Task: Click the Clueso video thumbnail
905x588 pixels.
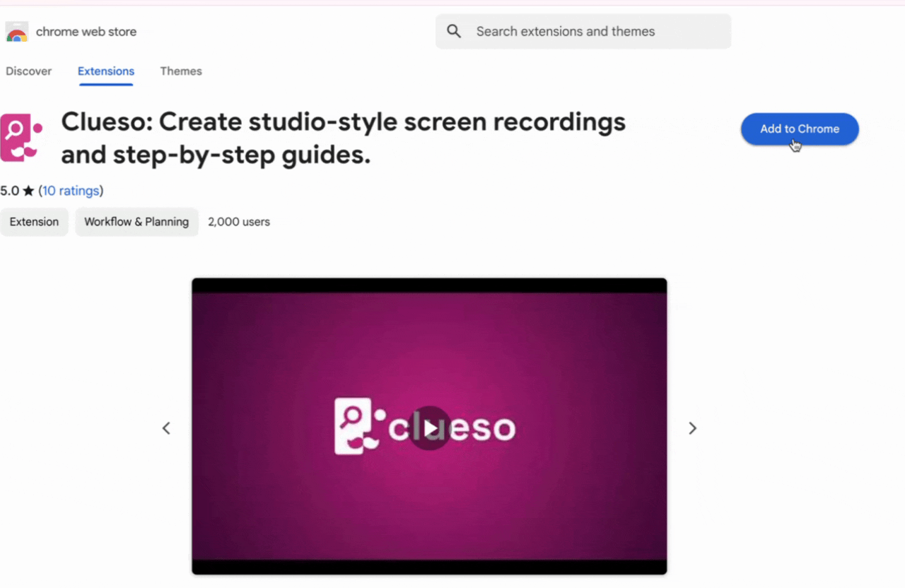Action: tap(429, 426)
